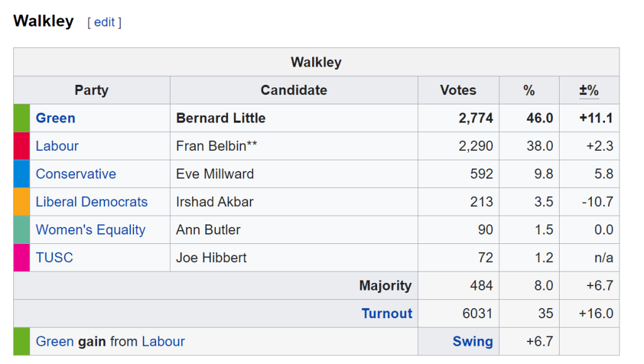Visit the Women's Equality party link

90,230
